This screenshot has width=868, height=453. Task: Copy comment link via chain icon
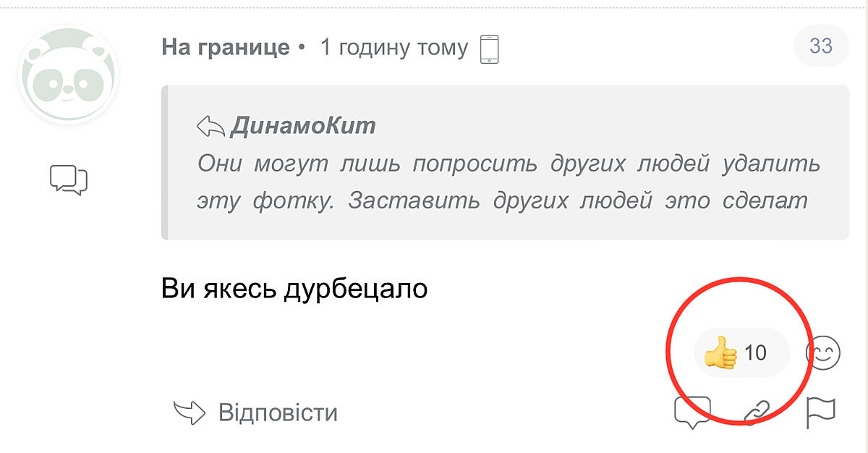coord(757,412)
